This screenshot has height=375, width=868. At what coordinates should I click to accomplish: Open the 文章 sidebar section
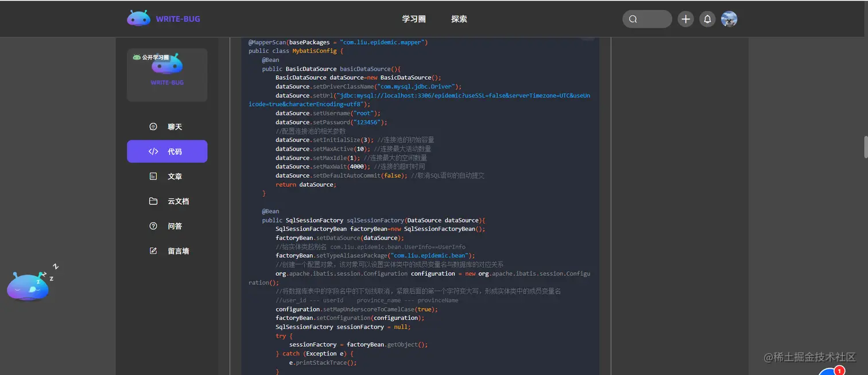tap(167, 177)
